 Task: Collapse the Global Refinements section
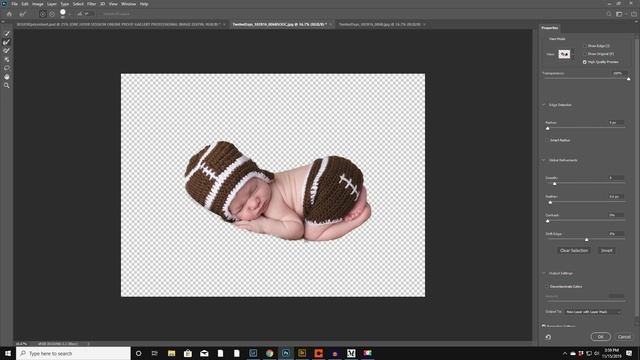pyautogui.click(x=544, y=160)
